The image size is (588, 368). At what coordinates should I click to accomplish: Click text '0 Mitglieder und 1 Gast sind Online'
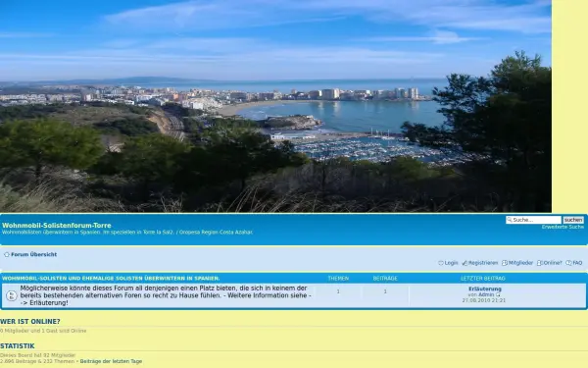(43, 331)
